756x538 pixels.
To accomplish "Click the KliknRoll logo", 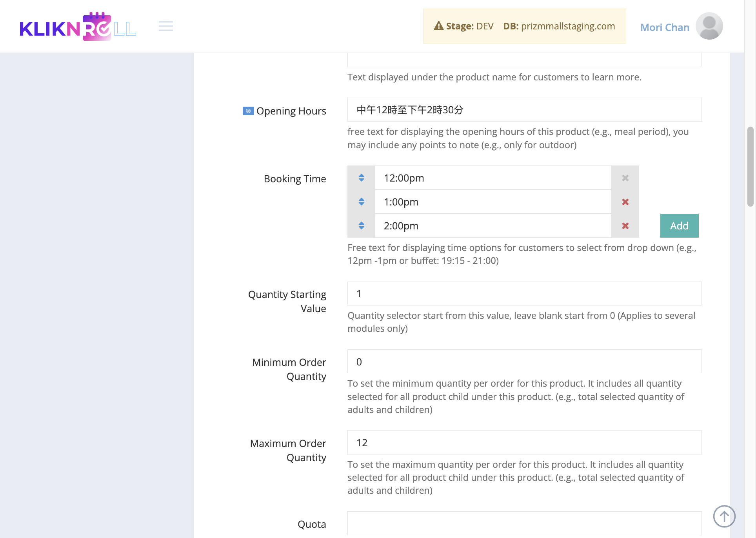I will coord(78,26).
